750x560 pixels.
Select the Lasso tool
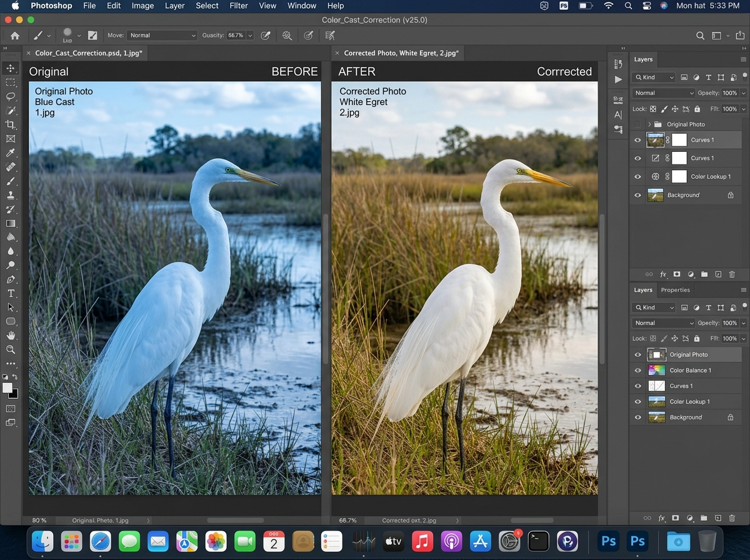(x=10, y=97)
